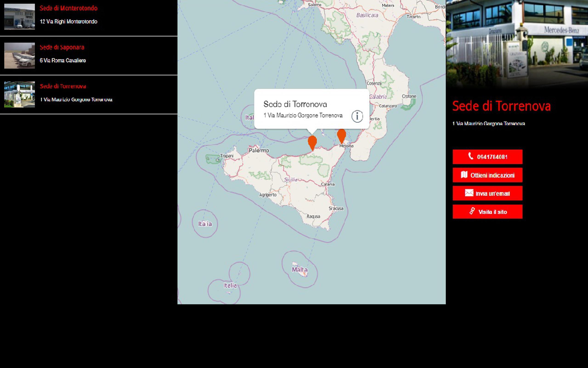Click Trapani label on the map
The image size is (588, 368).
[x=227, y=156]
